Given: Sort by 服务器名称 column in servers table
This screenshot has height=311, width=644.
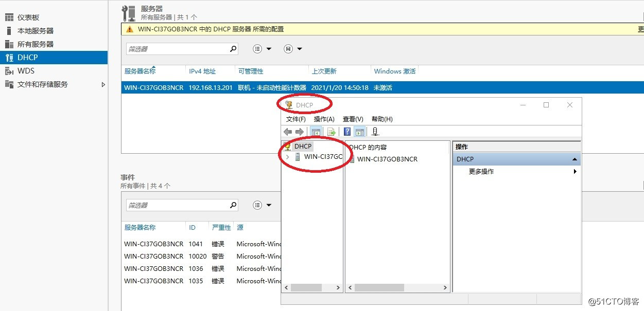Looking at the screenshot, I should click(x=140, y=71).
